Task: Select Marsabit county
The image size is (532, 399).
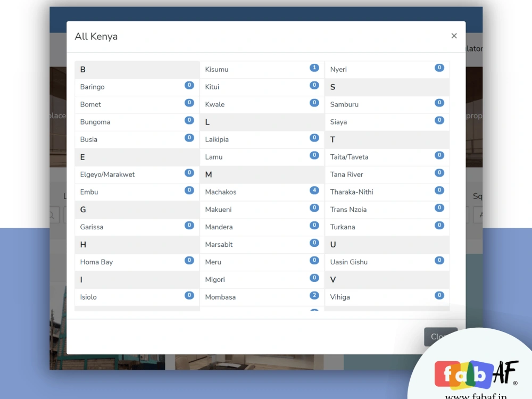Action: 262,244
